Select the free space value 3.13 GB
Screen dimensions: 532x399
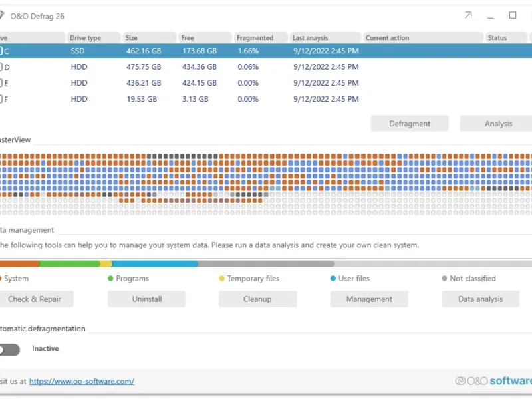coord(195,99)
